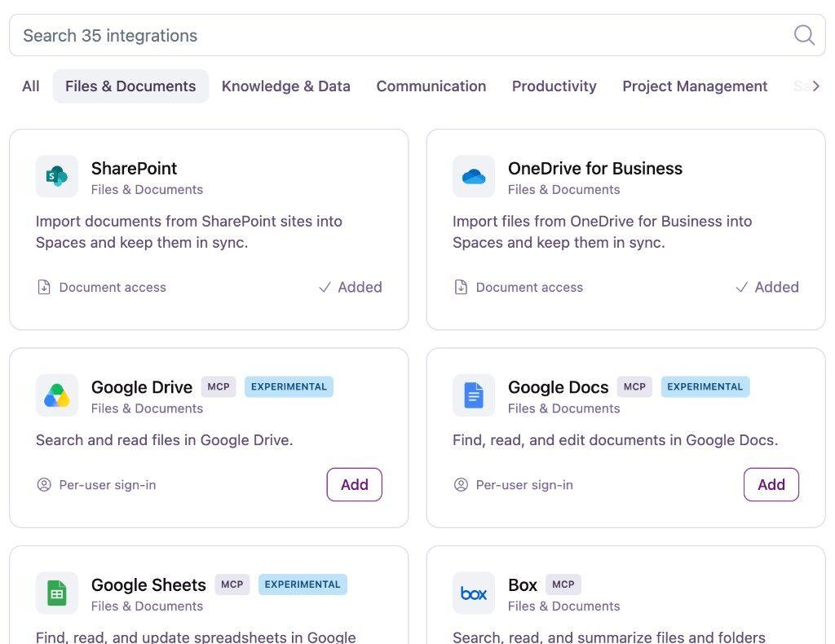Click the OneDrive for Business cloud icon
835x644 pixels.
pos(474,176)
